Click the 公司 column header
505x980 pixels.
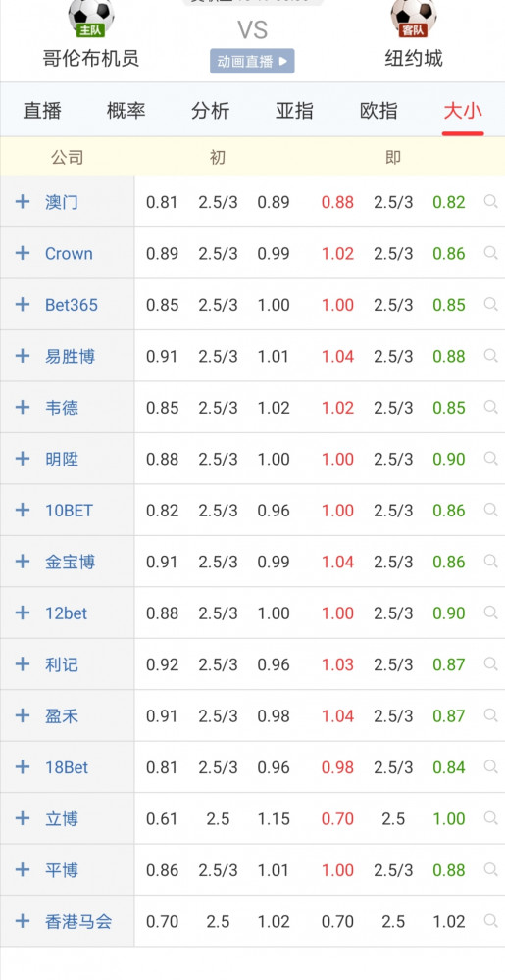click(x=67, y=157)
